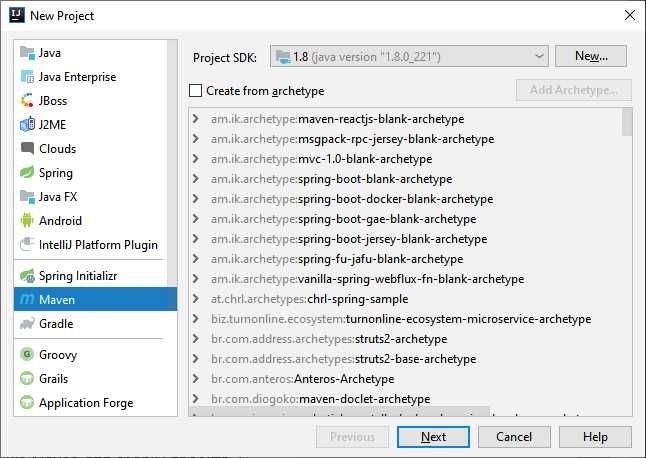
Task: Expand maven-doclet-archetype node
Action: 196,399
